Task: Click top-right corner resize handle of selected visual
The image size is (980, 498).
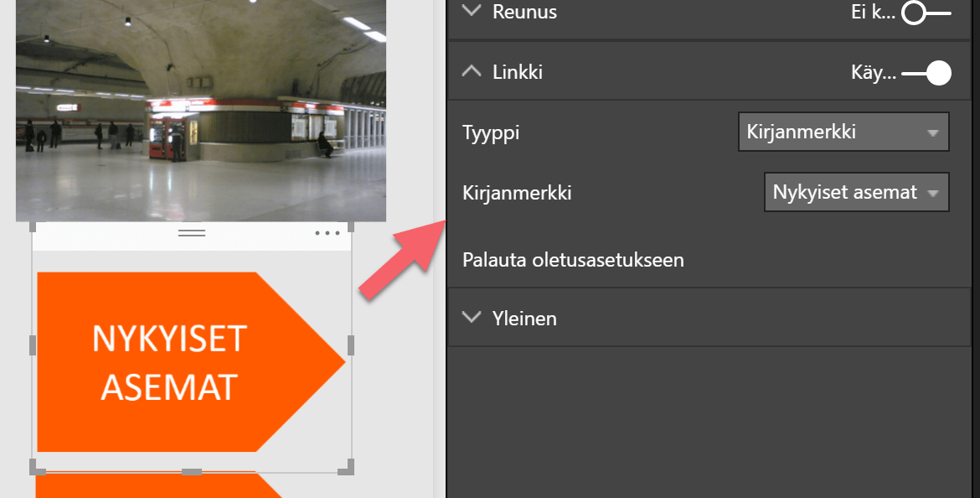Action: [x=350, y=227]
